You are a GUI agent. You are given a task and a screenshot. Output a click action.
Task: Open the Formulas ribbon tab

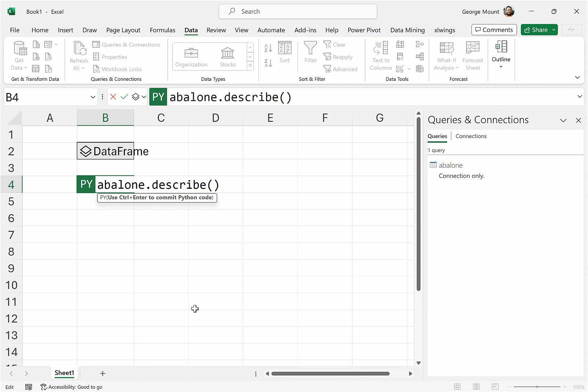tap(162, 30)
